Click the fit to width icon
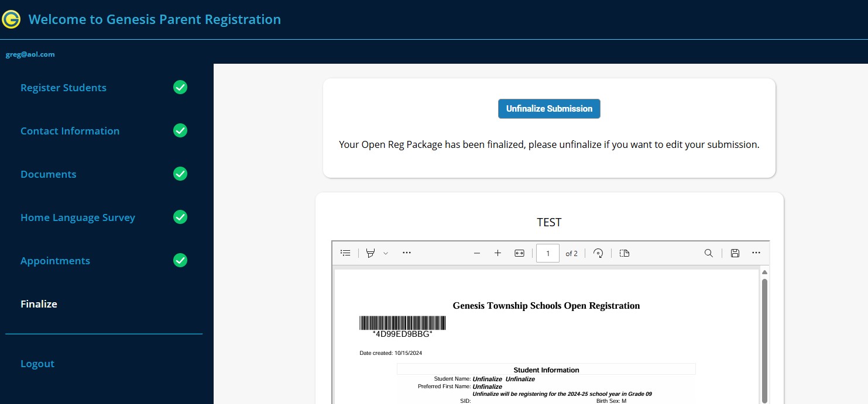 click(519, 253)
